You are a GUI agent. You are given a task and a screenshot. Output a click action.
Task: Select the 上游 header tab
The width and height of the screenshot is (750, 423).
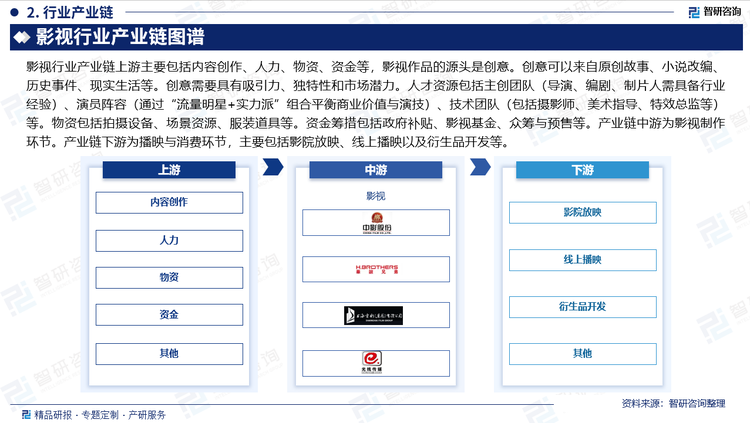169,170
